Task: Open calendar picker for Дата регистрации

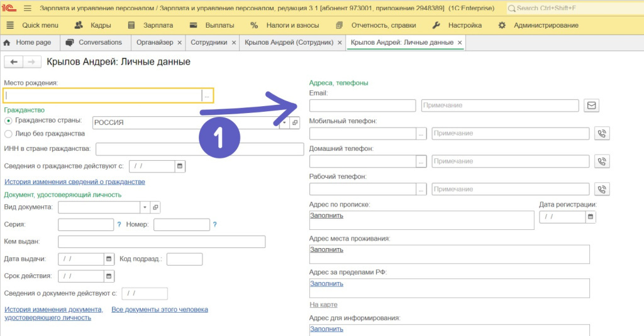Action: coord(590,217)
